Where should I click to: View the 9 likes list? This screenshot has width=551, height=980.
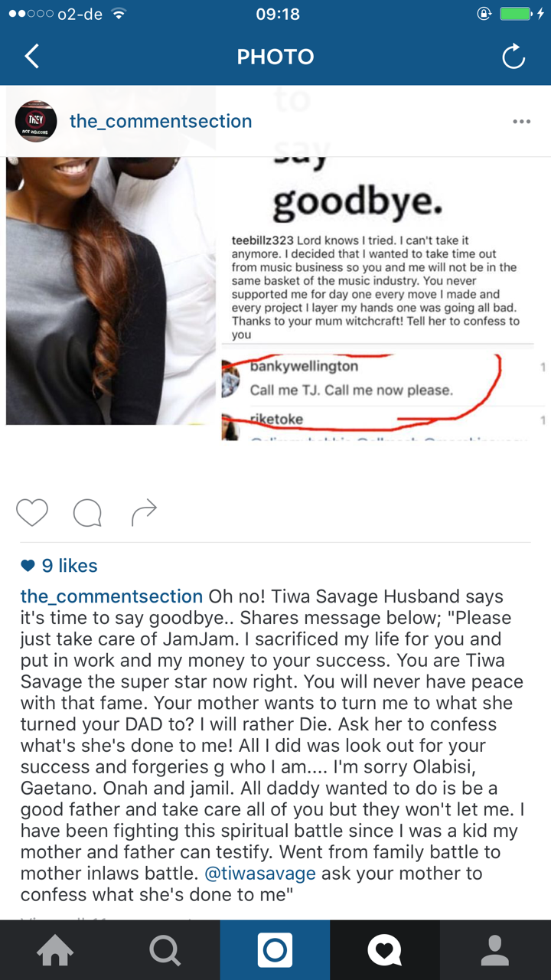[59, 566]
